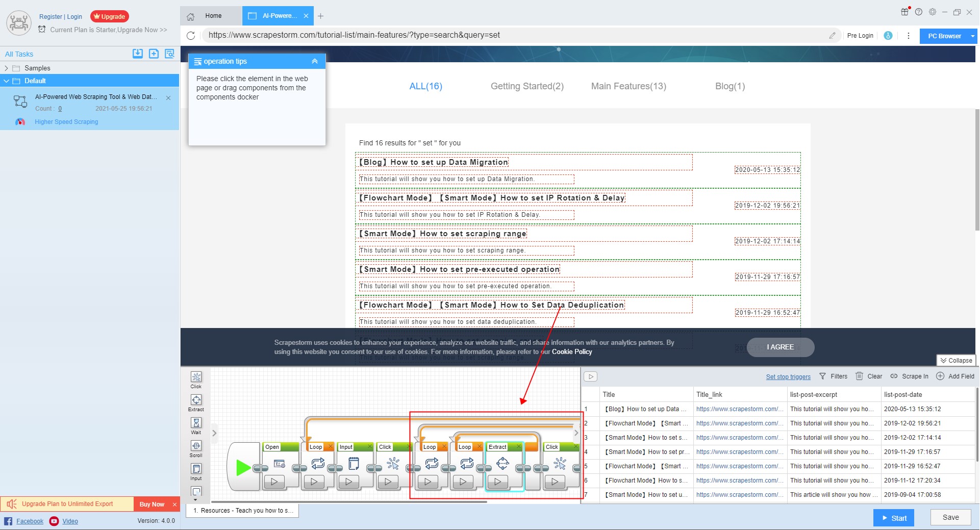Toggle the Pre Login option
This screenshot has width=980, height=530.
(860, 36)
